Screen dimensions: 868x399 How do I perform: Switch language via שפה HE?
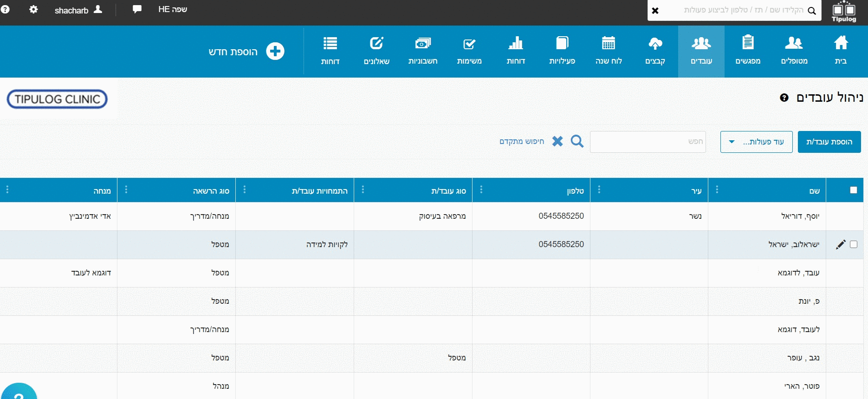[x=173, y=9]
